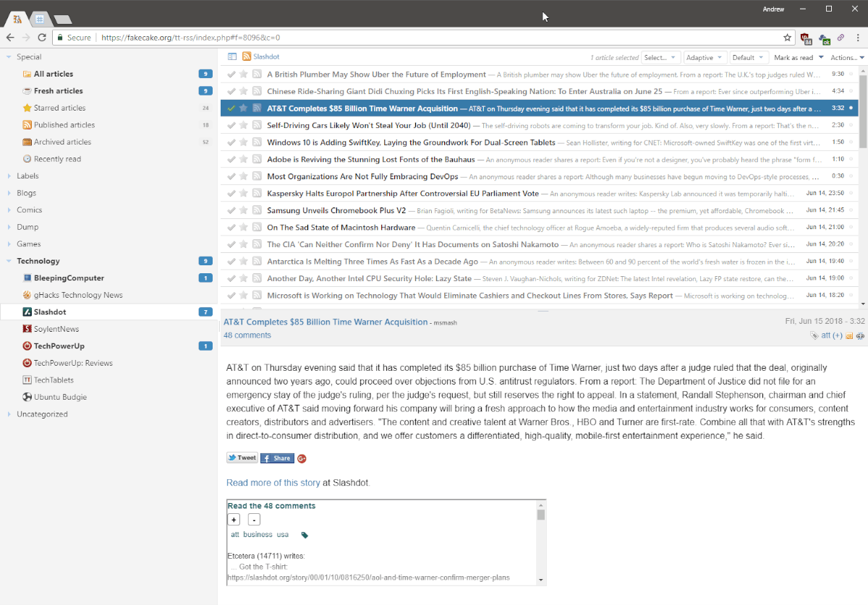Open the Mark as read dropdown arrow
The width and height of the screenshot is (868, 605).
[x=821, y=57]
